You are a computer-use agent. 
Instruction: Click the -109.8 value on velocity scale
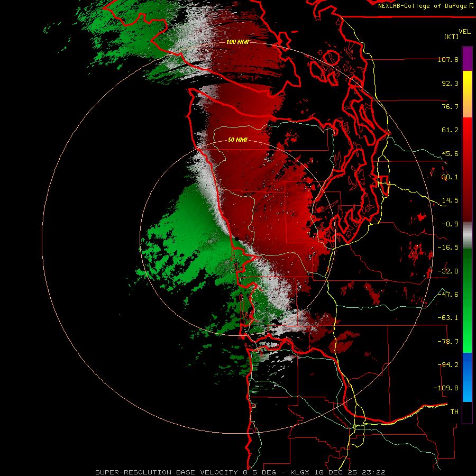pyautogui.click(x=446, y=388)
